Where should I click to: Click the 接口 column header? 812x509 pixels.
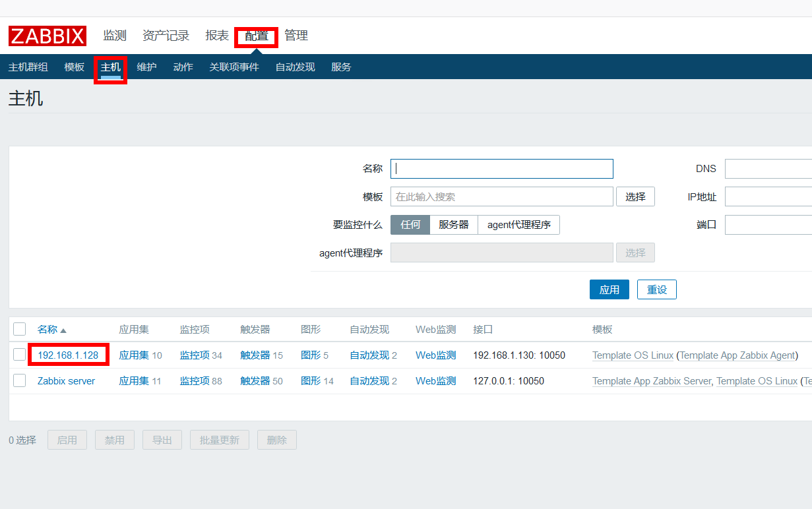click(483, 330)
